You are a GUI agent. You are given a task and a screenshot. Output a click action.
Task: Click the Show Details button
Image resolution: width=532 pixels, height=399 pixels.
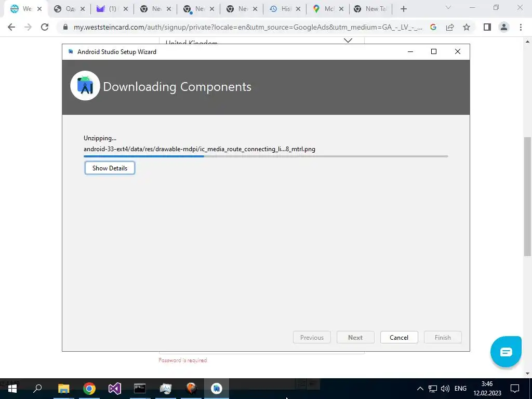(x=110, y=168)
